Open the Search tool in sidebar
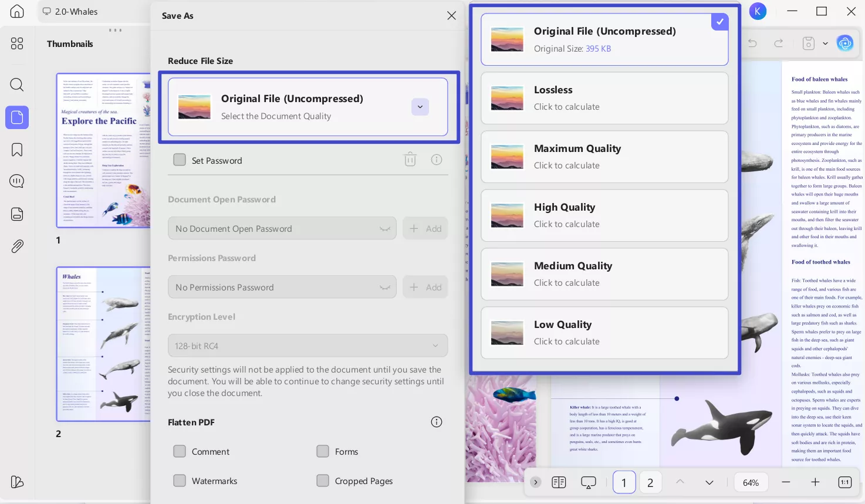865x504 pixels. tap(17, 84)
